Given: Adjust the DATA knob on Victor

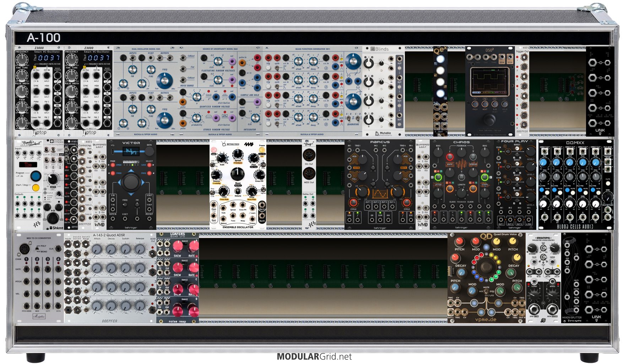Looking at the screenshot, I should (x=150, y=151).
